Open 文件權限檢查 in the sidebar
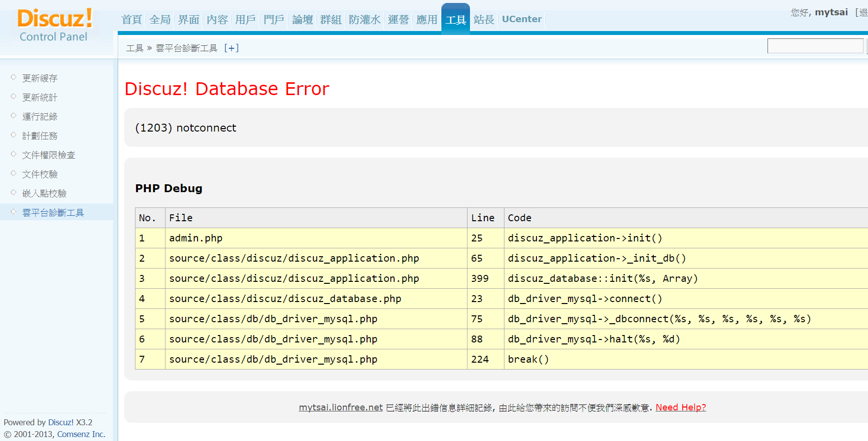This screenshot has height=441, width=868. [49, 155]
